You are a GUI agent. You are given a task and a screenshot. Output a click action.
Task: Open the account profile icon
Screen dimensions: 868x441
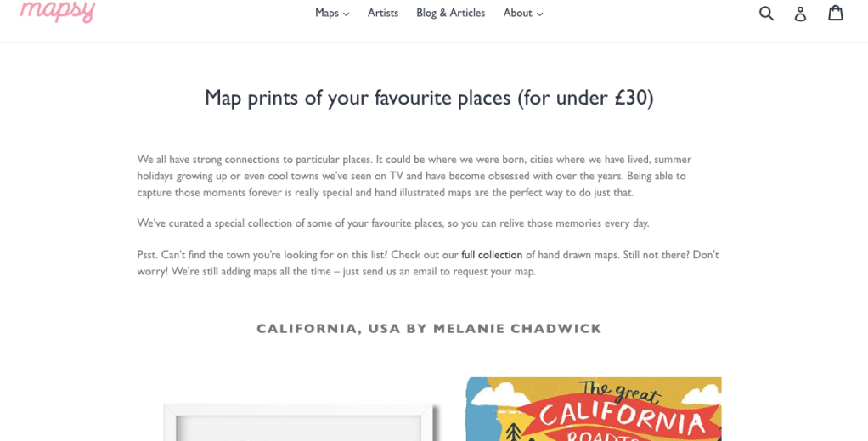(x=800, y=13)
